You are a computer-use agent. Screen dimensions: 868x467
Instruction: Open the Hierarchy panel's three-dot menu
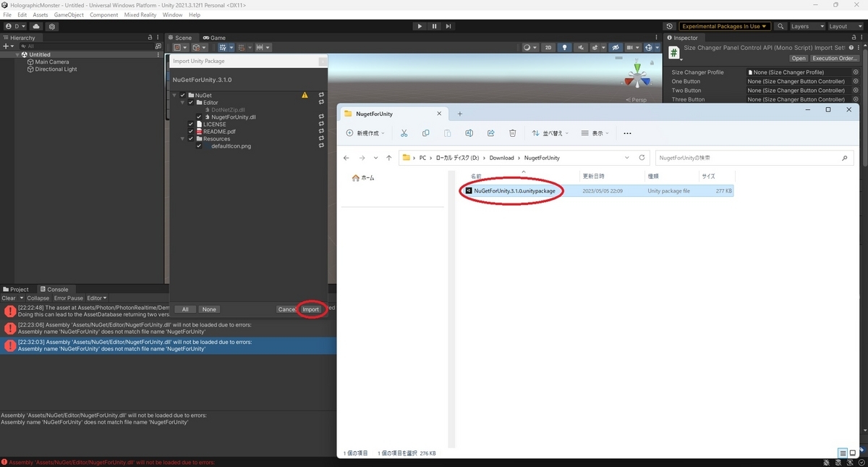pos(158,38)
